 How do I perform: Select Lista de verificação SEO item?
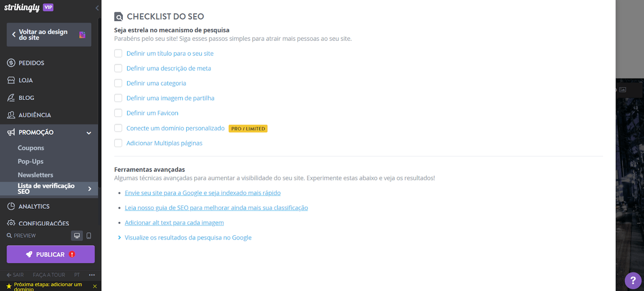pos(49,188)
